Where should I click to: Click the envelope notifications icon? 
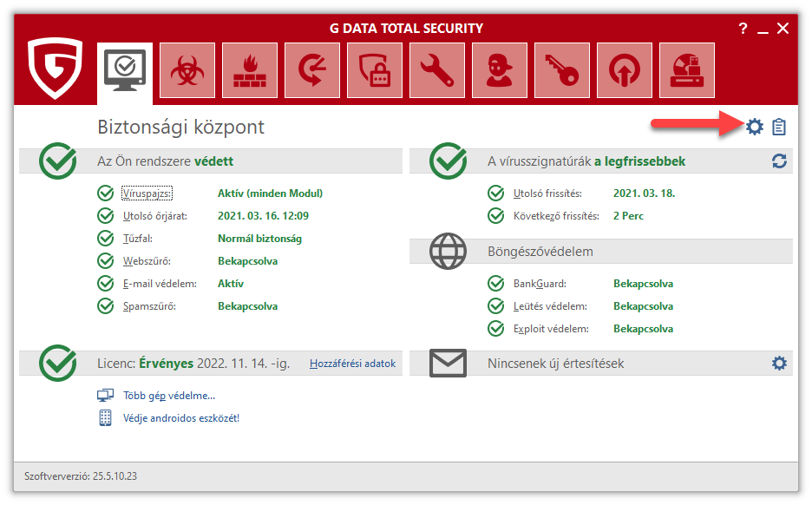tap(448, 363)
